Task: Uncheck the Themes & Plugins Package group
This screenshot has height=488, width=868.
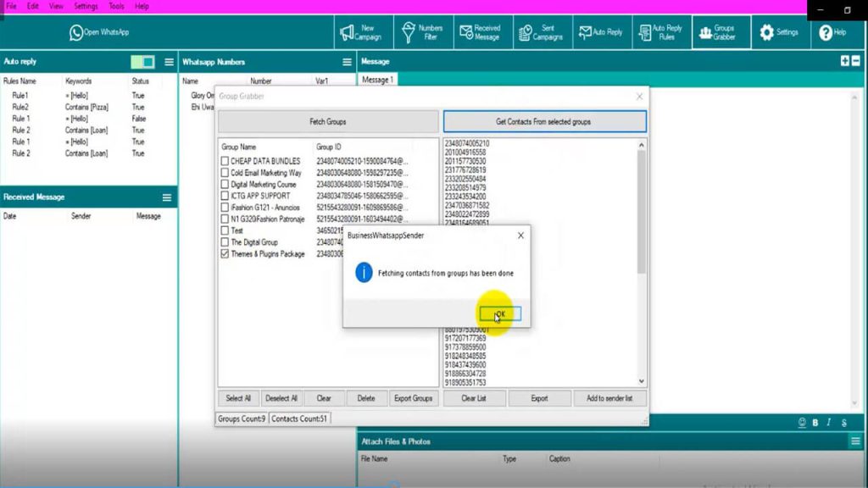Action: [225, 254]
